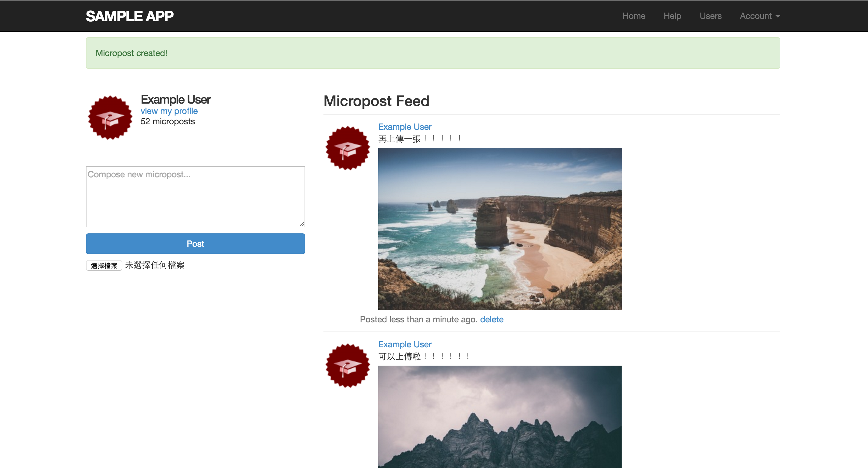Open the Help page
Screen dimensions: 868x468
[672, 16]
